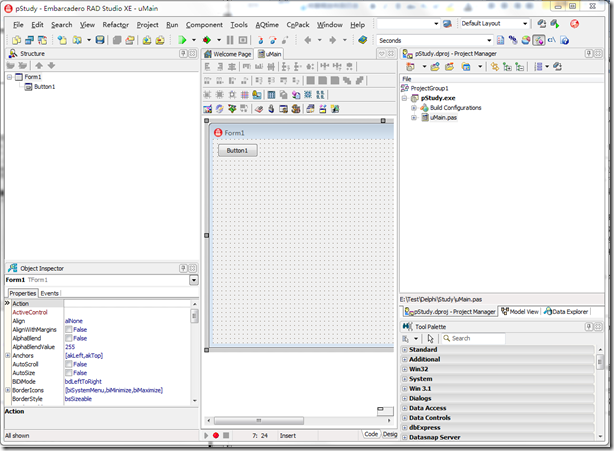Open the AQtime menu
Image resolution: width=614 pixels, height=451 pixels.
pos(267,25)
